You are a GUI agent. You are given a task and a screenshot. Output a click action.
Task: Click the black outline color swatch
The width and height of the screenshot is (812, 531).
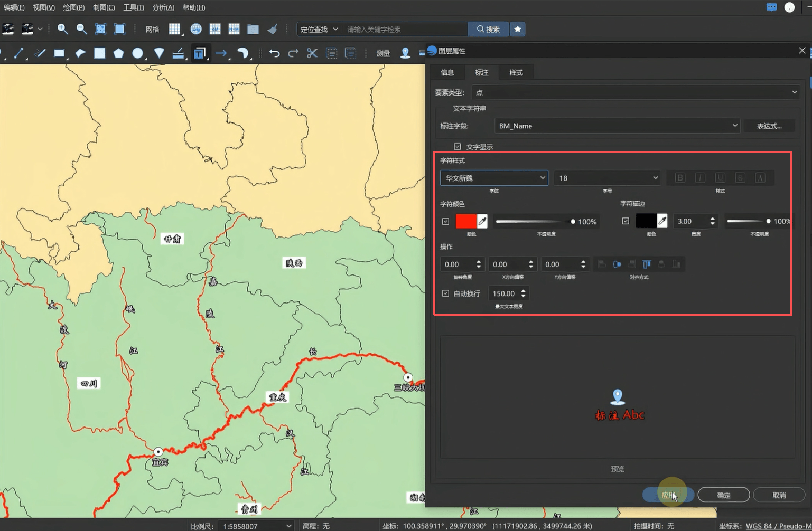646,221
